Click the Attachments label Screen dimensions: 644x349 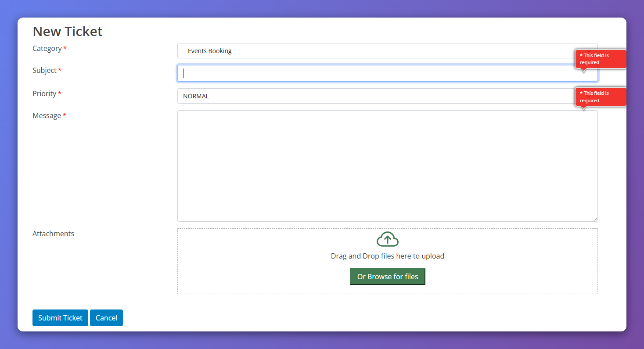53,234
